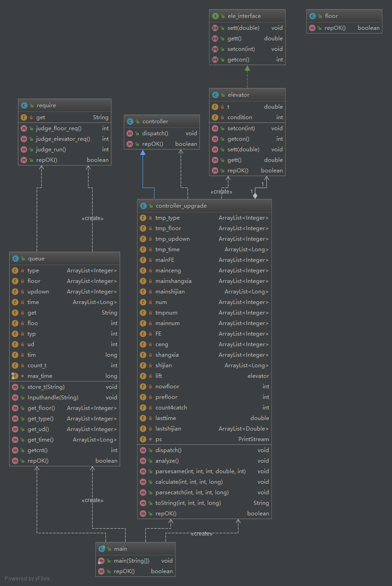Click the Powered by yFiles watermark
Screen dimensions: 392x586
point(27,579)
